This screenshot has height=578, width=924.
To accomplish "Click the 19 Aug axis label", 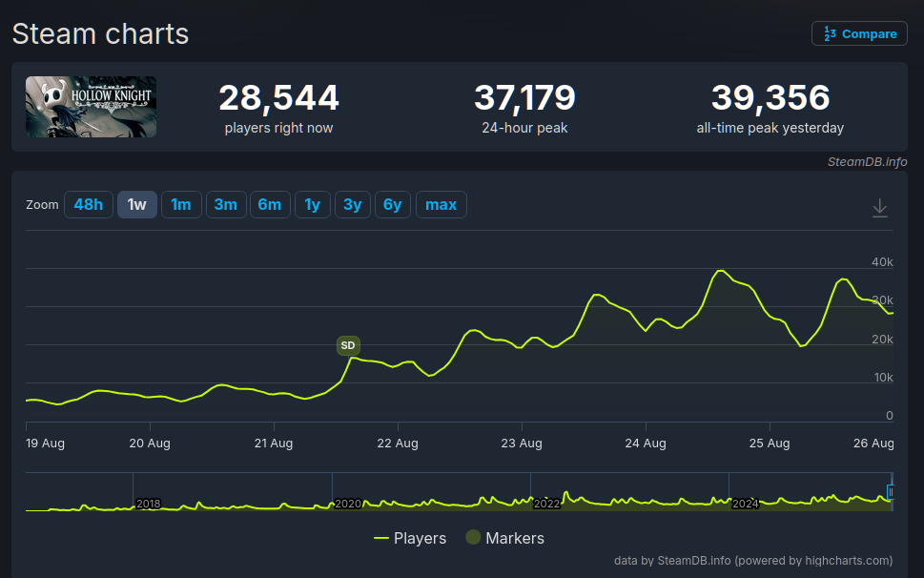I will coord(46,444).
